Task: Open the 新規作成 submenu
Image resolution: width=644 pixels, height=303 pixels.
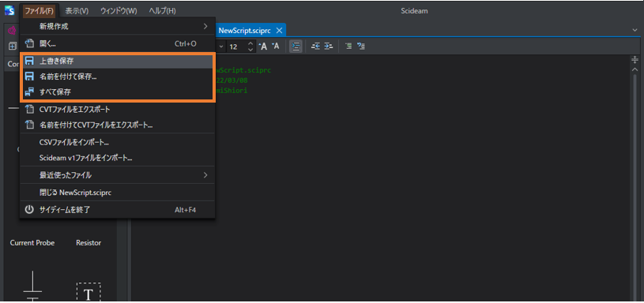Action: click(x=117, y=27)
